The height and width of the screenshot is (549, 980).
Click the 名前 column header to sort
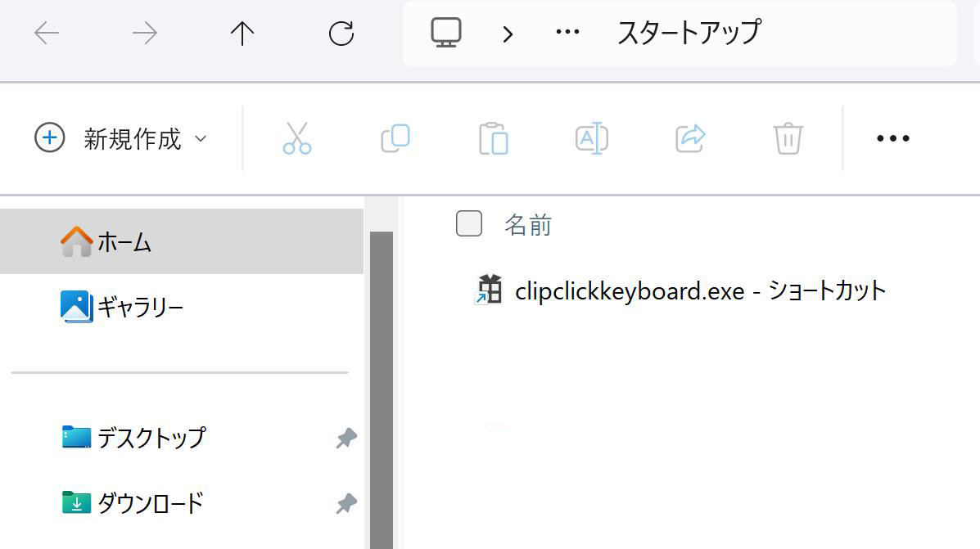point(528,224)
